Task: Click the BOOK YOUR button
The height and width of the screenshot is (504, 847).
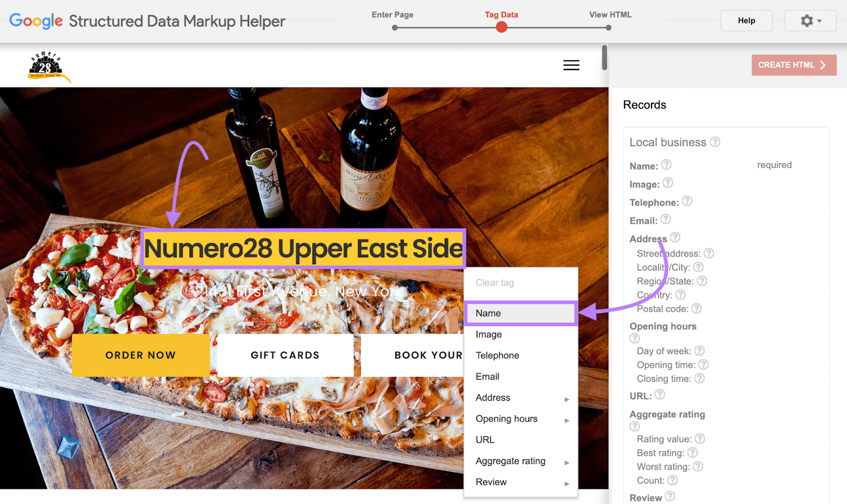Action: tap(412, 355)
